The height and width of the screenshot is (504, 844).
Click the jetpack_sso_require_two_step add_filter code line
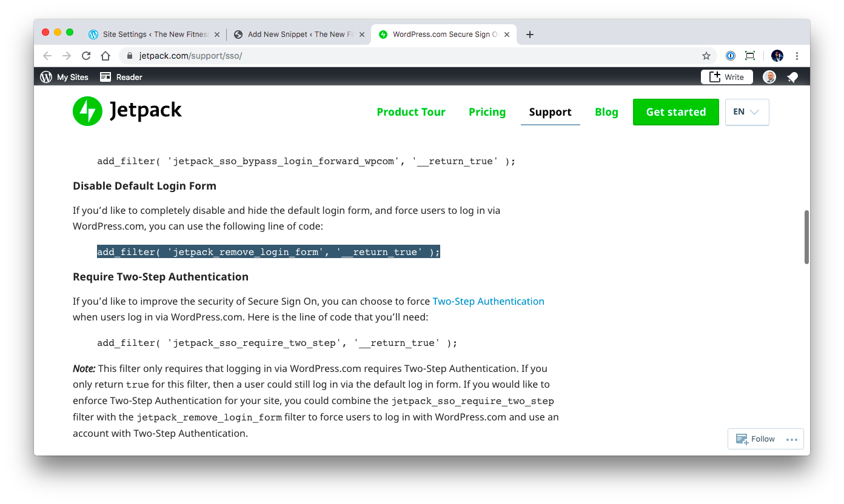coord(277,343)
